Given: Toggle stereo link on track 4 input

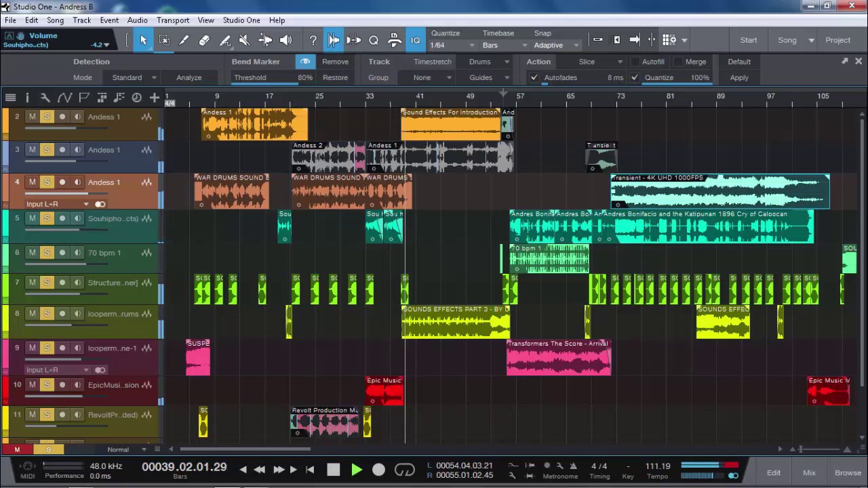Looking at the screenshot, I should point(100,204).
